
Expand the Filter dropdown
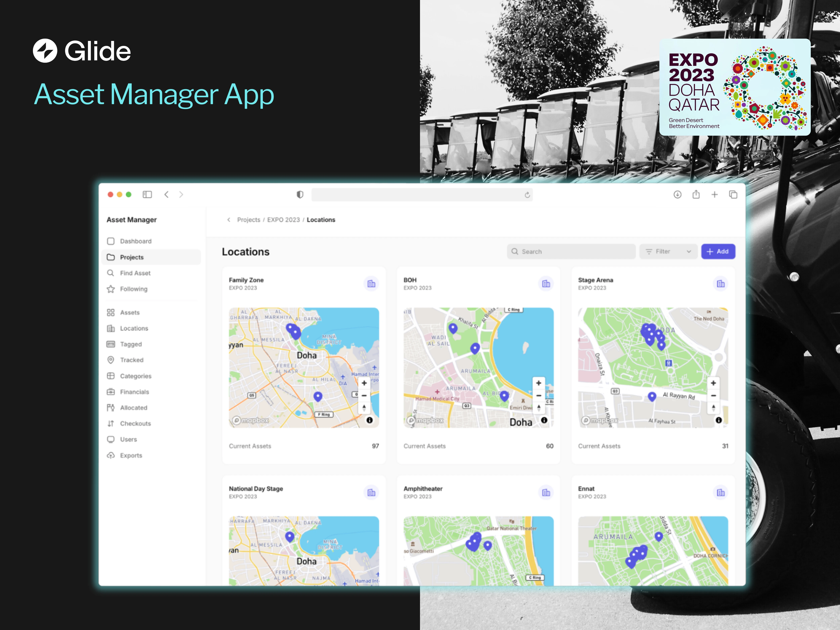click(x=668, y=251)
